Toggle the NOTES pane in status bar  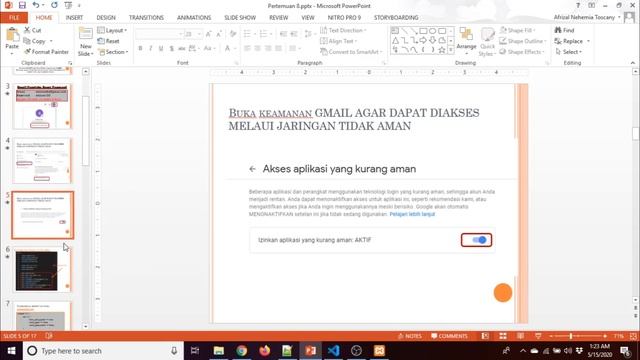click(410, 336)
